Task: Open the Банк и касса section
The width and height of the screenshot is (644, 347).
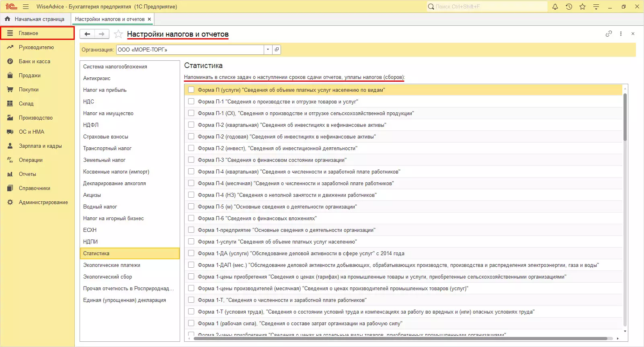Action: 35,61
